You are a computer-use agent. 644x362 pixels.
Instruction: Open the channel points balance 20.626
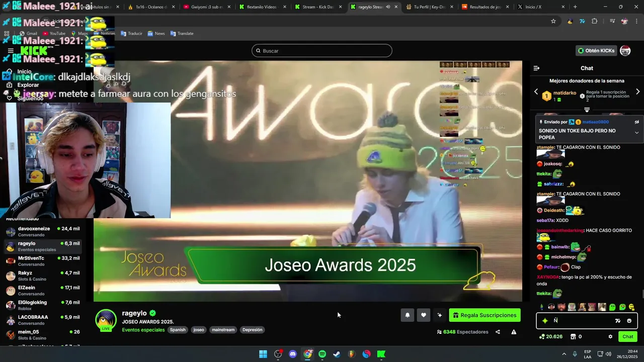point(551,337)
